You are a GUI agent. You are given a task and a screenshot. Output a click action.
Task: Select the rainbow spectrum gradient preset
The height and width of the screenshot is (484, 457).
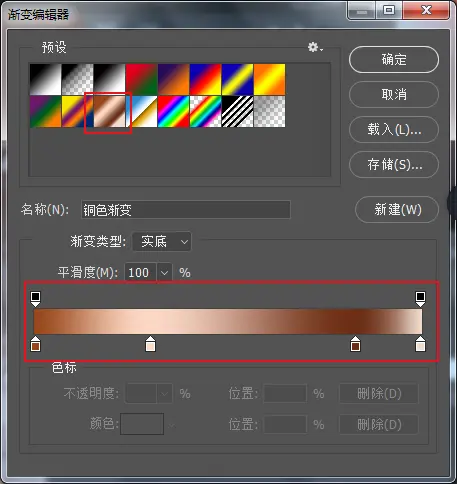click(x=173, y=111)
